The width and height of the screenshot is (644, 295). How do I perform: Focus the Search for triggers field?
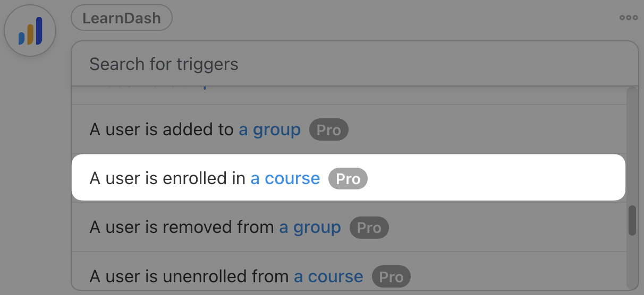click(351, 64)
